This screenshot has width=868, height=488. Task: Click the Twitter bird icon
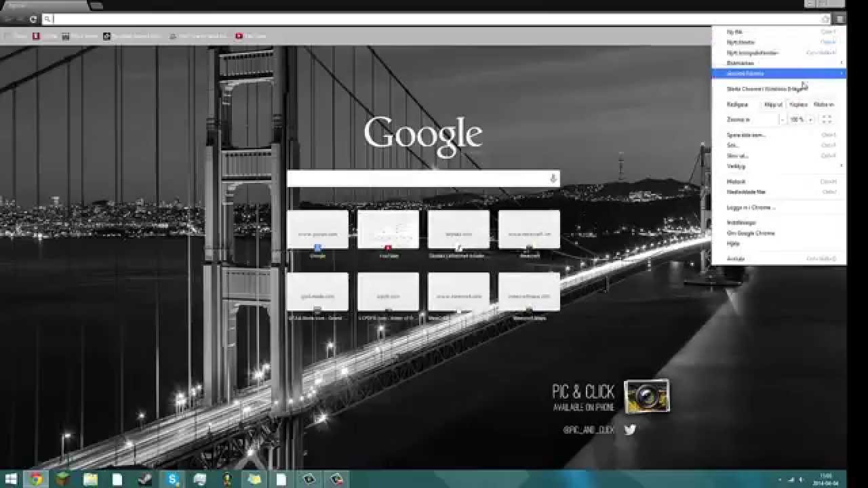630,430
